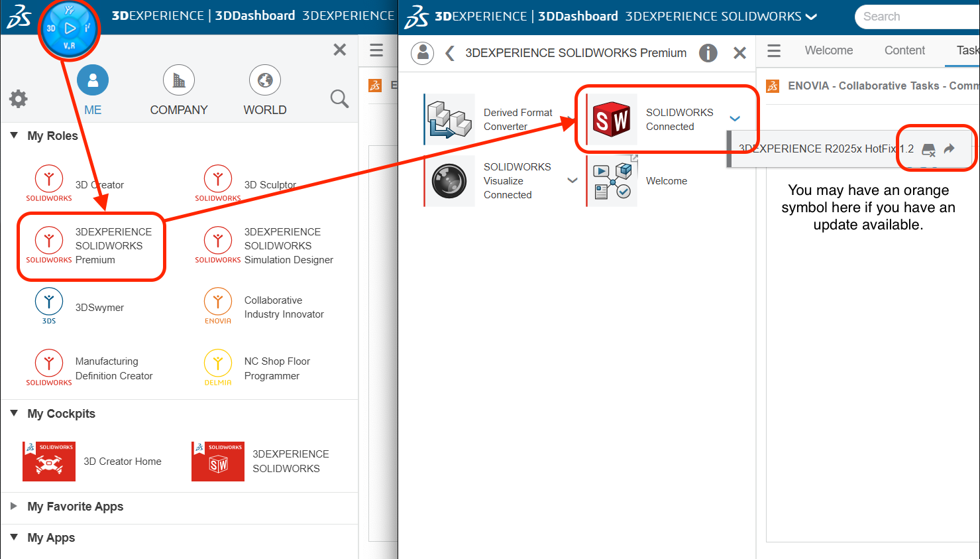
Task: Open the Welcome app icon
Action: (611, 181)
